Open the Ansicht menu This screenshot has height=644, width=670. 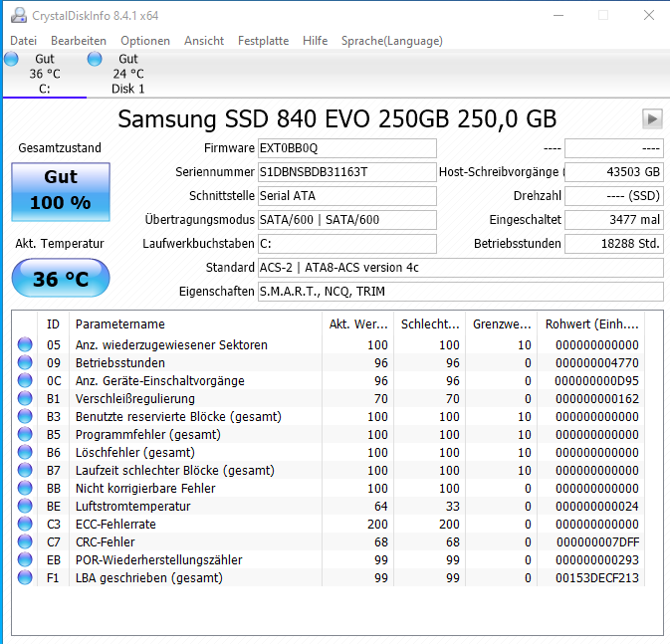click(204, 41)
